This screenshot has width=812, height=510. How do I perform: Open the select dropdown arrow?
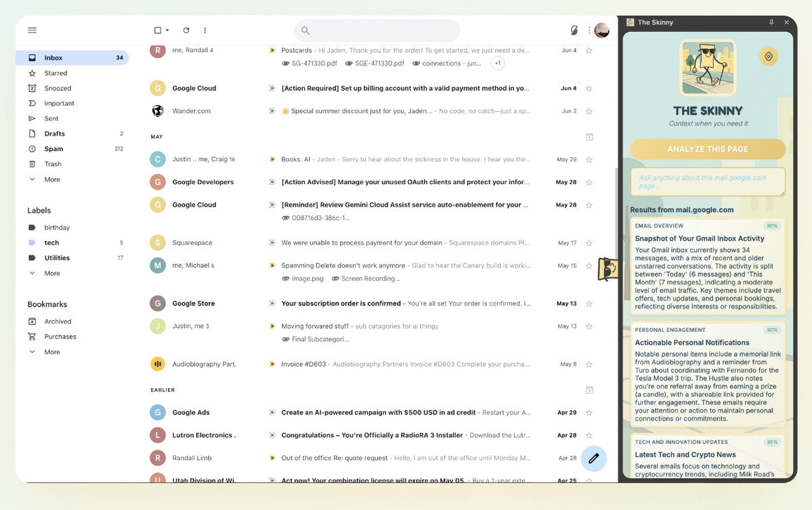[x=167, y=30]
